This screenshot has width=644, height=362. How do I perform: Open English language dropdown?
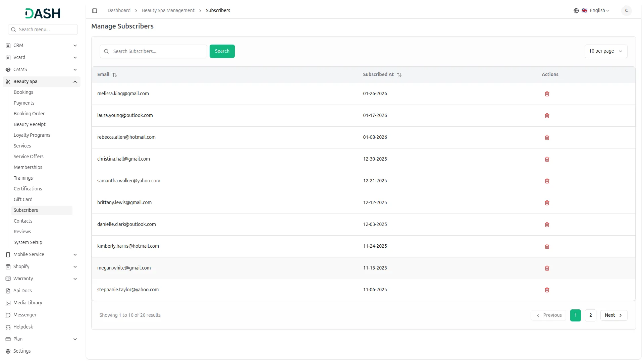[599, 11]
